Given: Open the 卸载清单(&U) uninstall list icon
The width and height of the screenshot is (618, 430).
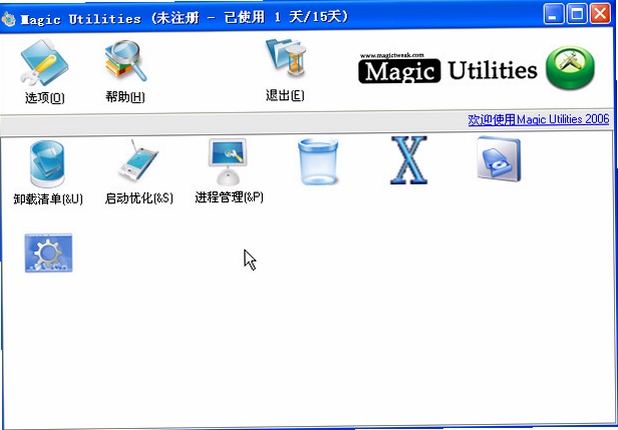Looking at the screenshot, I should point(47,164).
